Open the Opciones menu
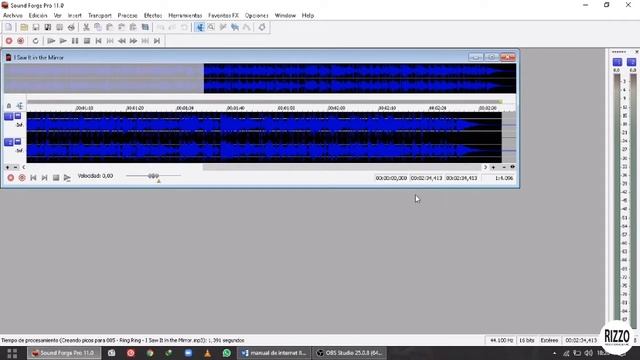The width and height of the screenshot is (640, 360). coord(257,16)
